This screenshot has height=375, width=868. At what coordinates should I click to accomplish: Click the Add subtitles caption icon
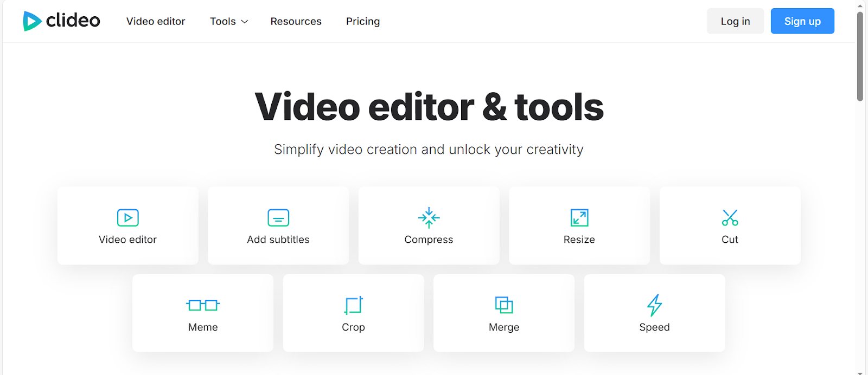coord(278,218)
